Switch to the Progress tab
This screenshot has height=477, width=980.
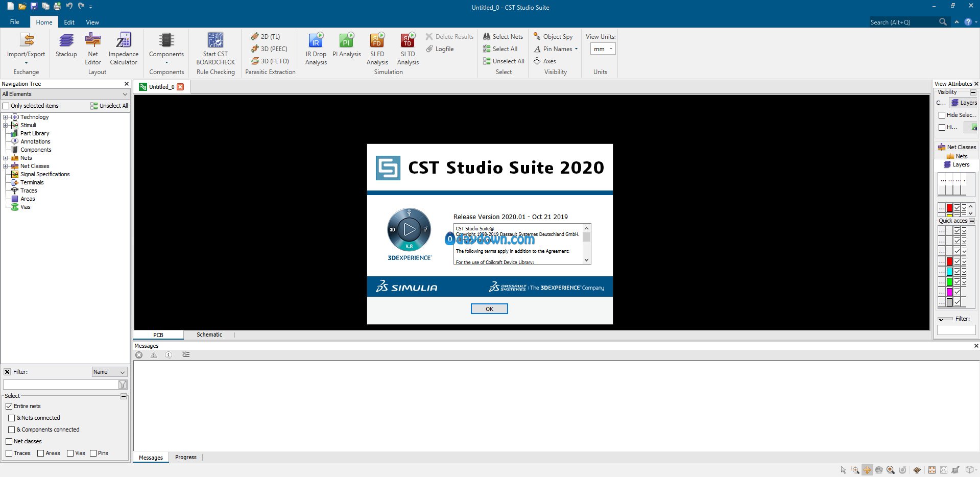186,457
